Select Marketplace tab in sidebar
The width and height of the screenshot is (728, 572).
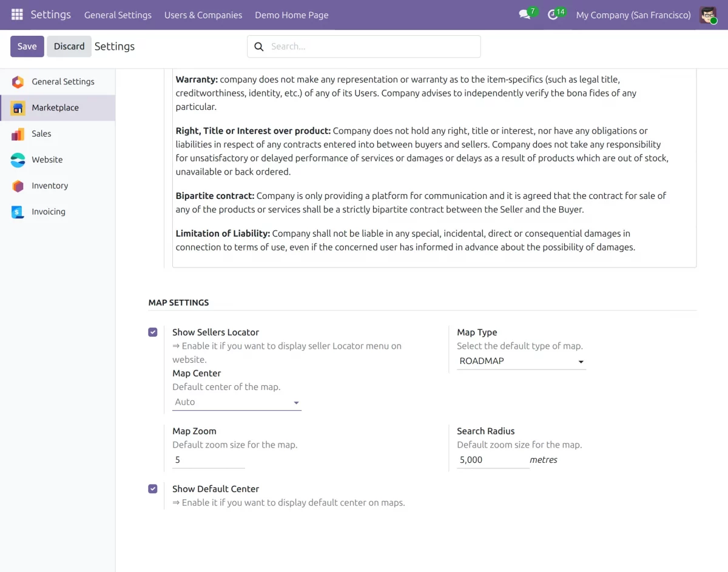click(58, 108)
